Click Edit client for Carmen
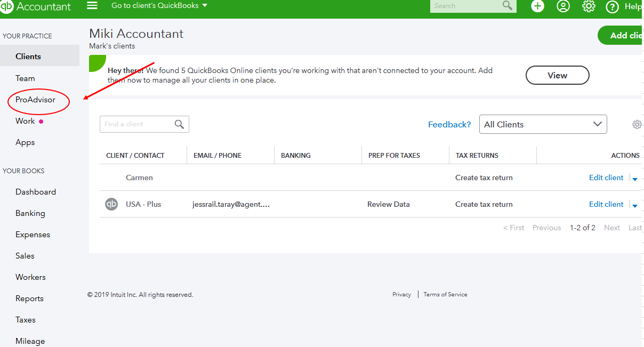644x347 pixels. [x=606, y=177]
